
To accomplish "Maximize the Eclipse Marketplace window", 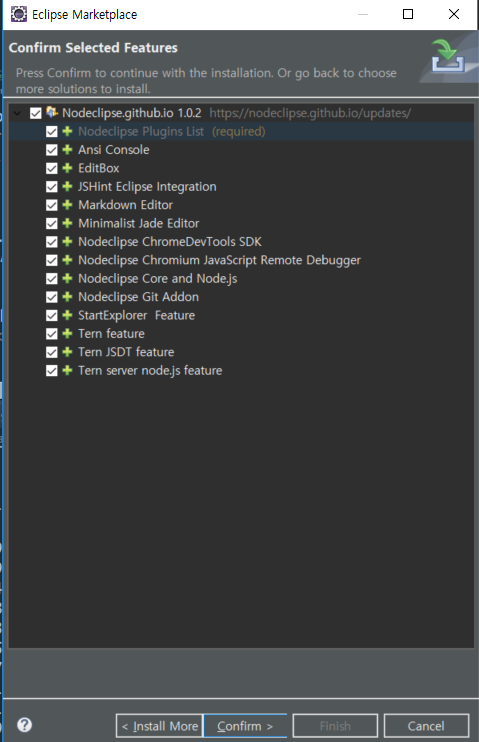I will coord(408,14).
